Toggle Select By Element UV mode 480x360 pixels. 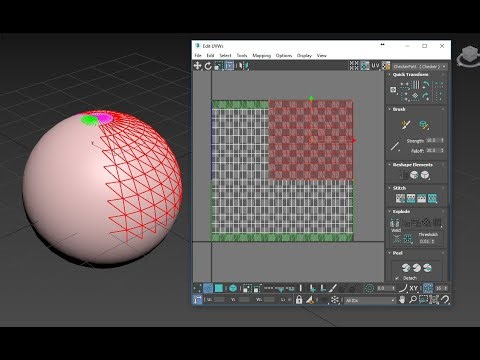pyautogui.click(x=233, y=288)
